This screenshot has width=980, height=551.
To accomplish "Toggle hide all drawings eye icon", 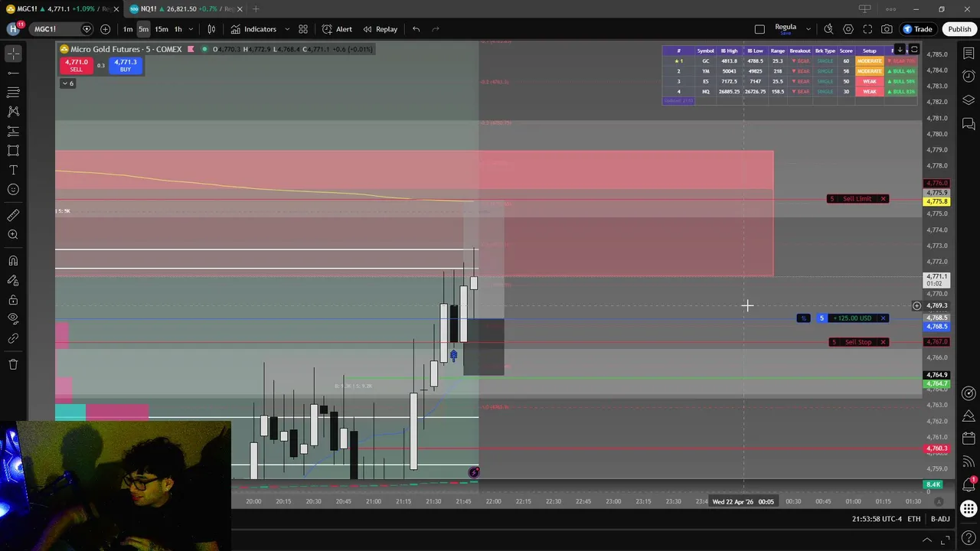I will tap(13, 318).
